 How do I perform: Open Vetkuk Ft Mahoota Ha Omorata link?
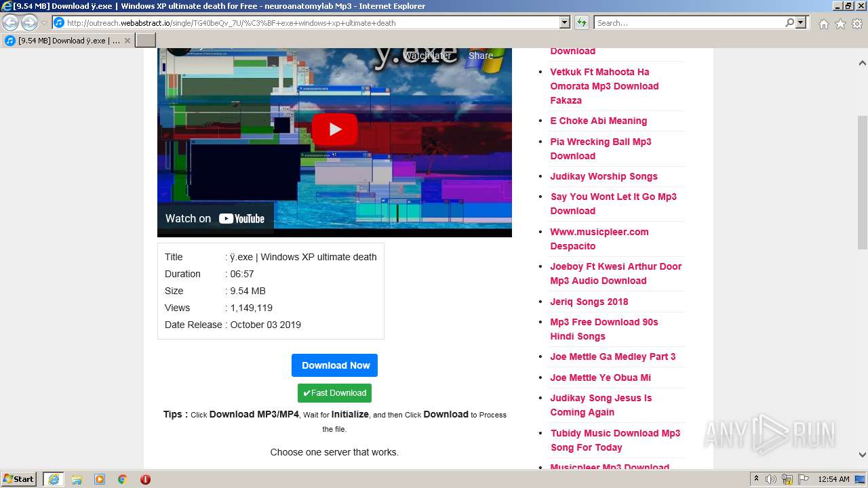click(604, 86)
